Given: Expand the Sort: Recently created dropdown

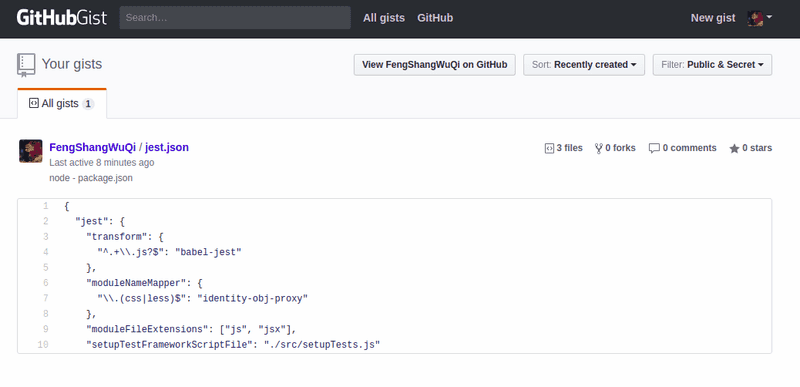Looking at the screenshot, I should pos(584,65).
